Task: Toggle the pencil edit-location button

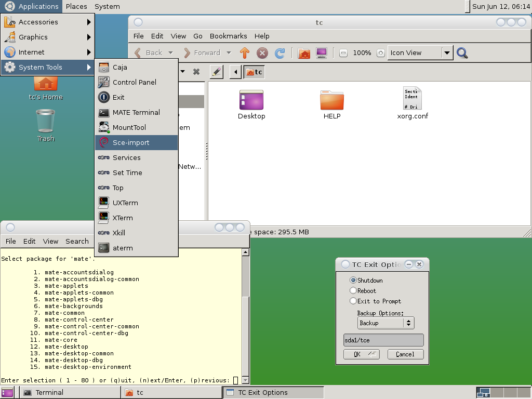Action: (x=217, y=72)
